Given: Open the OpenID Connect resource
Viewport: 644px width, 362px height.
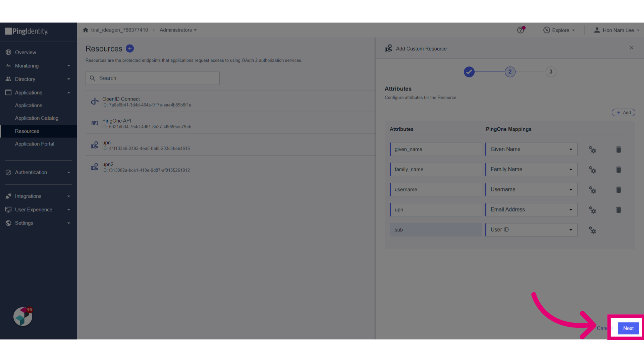Looking at the screenshot, I should click(x=230, y=101).
